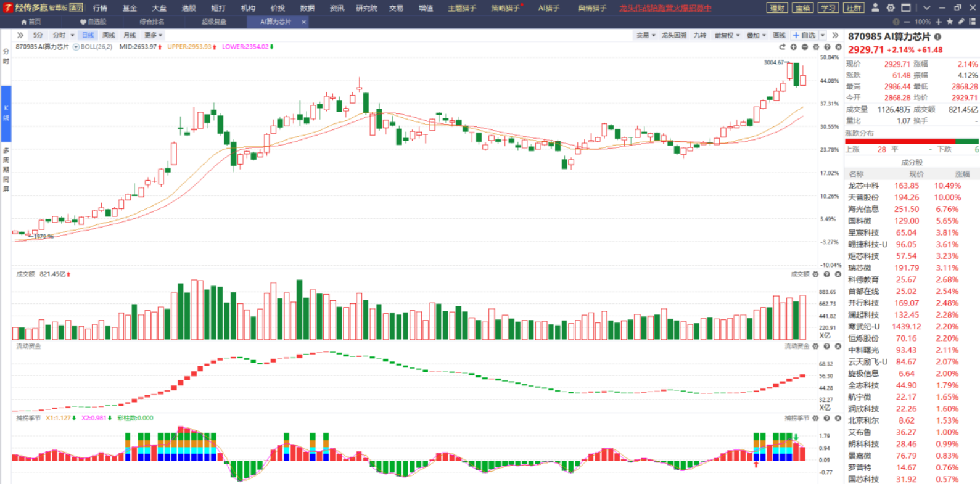
Task: Click the info icon beside 870985 AI算力芯片 title
Action: 937,37
